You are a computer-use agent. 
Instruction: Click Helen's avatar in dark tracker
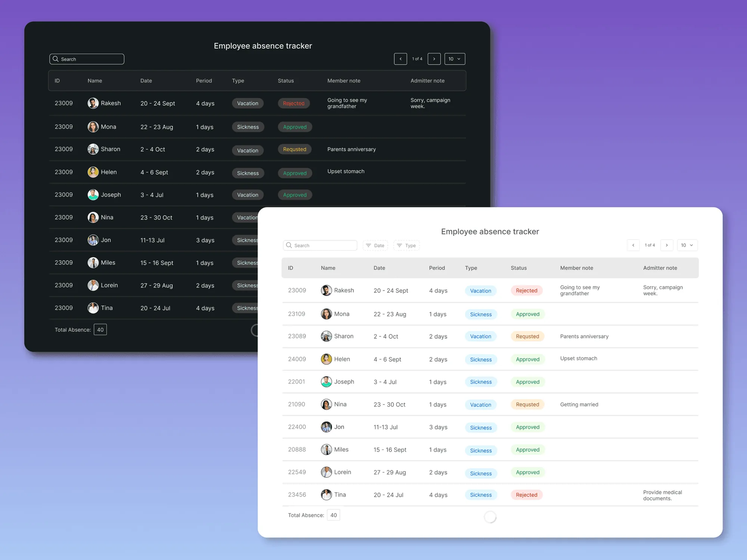tap(93, 172)
